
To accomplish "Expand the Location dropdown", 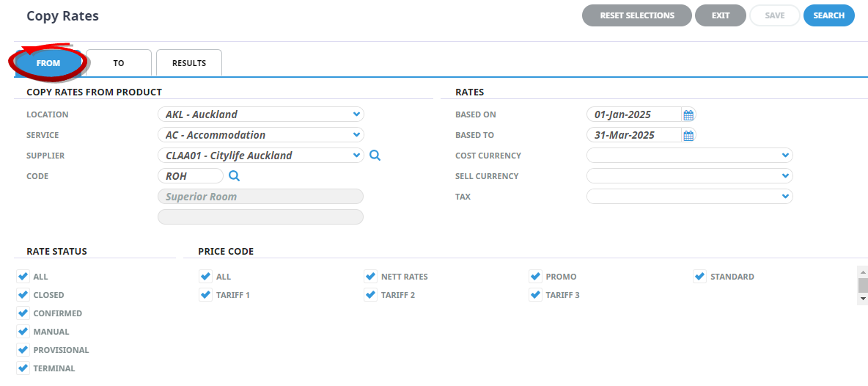I will pyautogui.click(x=261, y=114).
